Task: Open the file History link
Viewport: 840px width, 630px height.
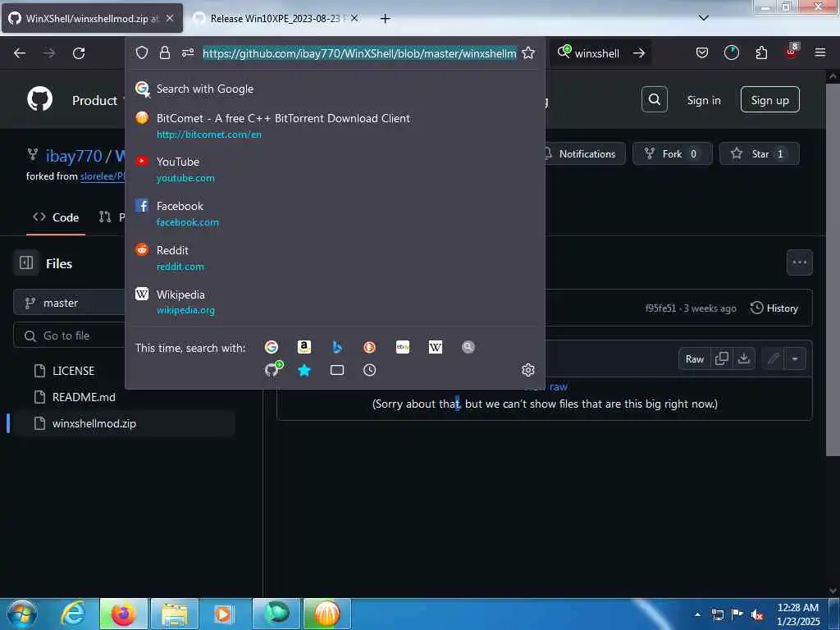Action: [774, 308]
